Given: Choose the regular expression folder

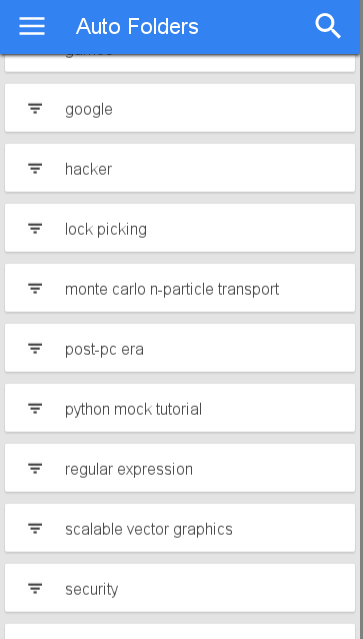Looking at the screenshot, I should 180,468.
